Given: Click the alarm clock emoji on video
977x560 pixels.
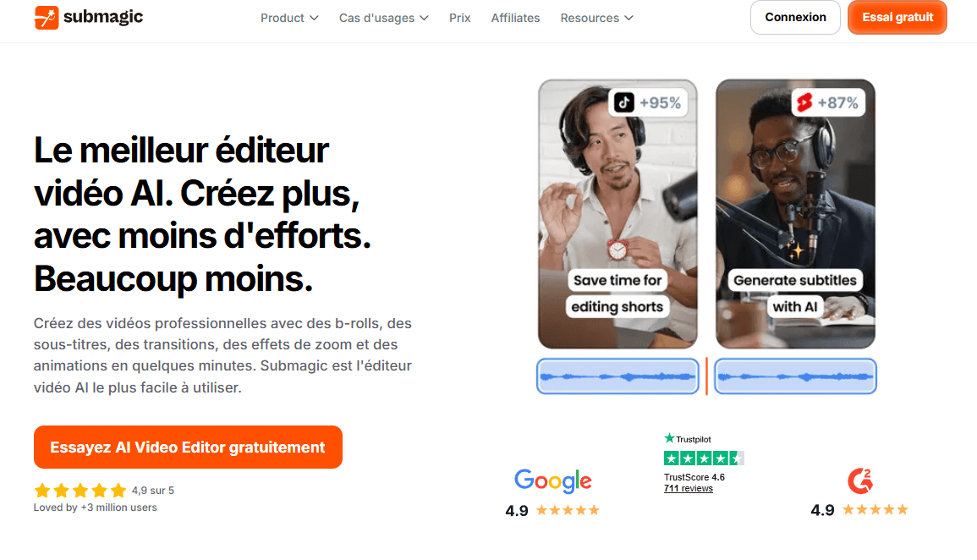Looking at the screenshot, I should (617, 250).
